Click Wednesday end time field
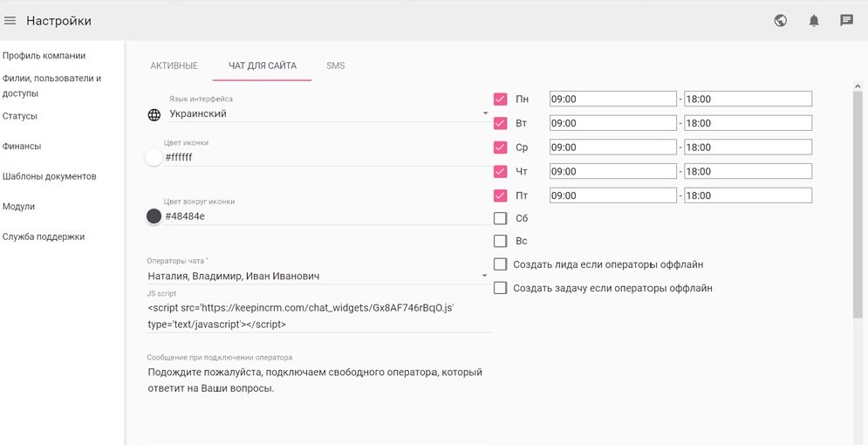 (x=748, y=147)
